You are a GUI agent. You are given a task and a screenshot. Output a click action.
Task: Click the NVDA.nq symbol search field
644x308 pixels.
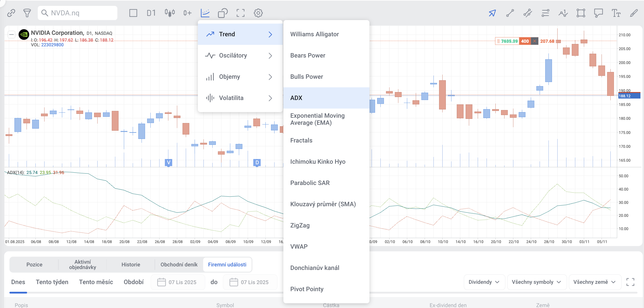(78, 13)
